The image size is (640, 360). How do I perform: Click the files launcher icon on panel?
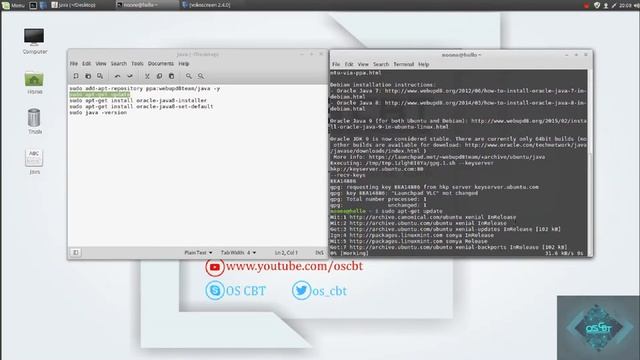[x=43, y=5]
